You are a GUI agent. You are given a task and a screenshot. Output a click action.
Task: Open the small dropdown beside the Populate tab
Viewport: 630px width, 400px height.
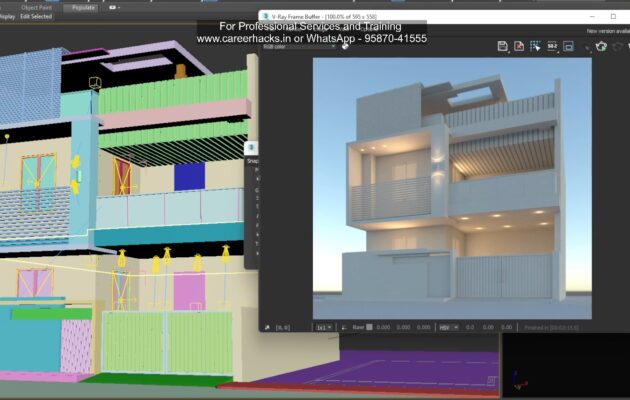[114, 7]
